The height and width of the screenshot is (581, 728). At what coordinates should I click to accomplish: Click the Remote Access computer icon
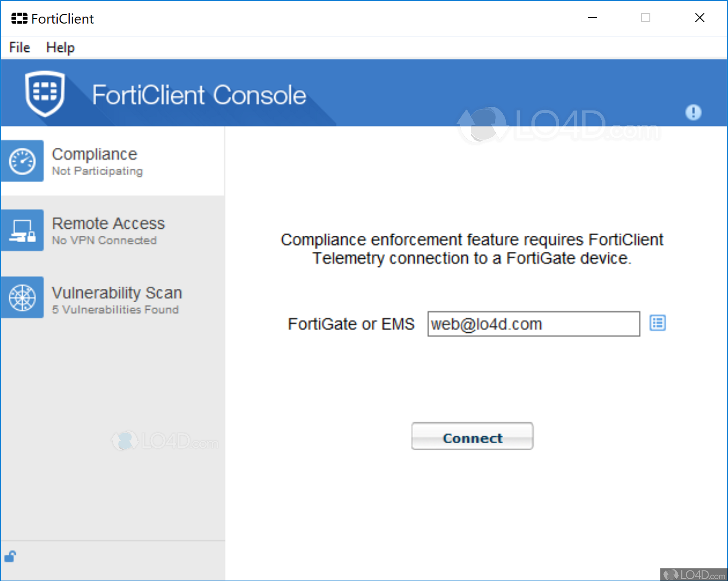[22, 231]
